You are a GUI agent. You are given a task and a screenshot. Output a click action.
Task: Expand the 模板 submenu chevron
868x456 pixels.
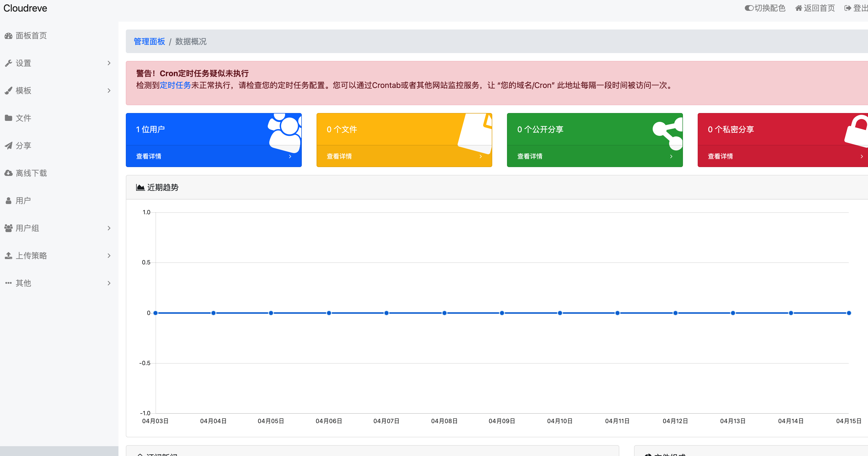pyautogui.click(x=109, y=91)
